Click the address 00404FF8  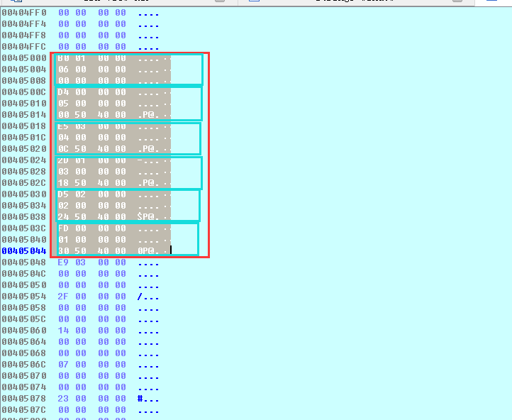point(24,35)
